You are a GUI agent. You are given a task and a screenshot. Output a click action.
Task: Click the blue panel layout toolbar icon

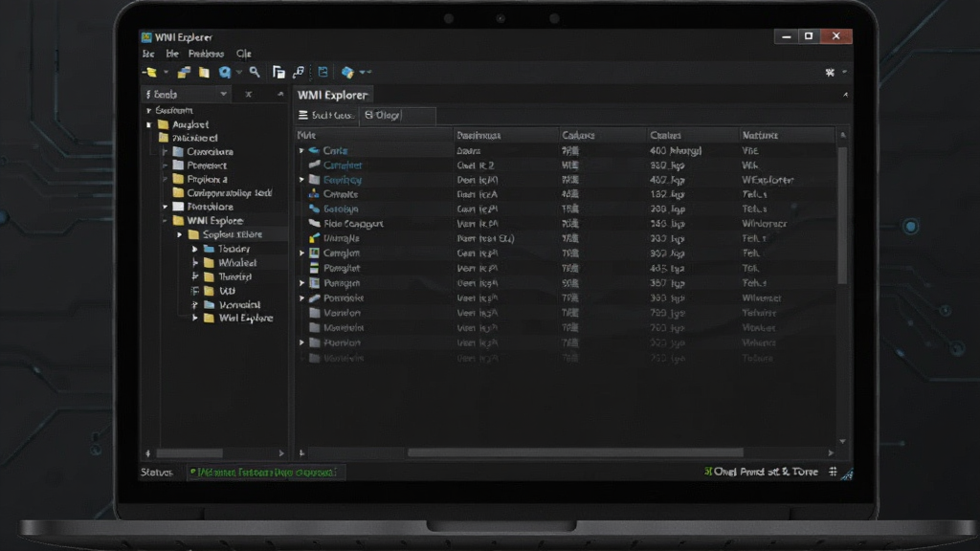323,73
